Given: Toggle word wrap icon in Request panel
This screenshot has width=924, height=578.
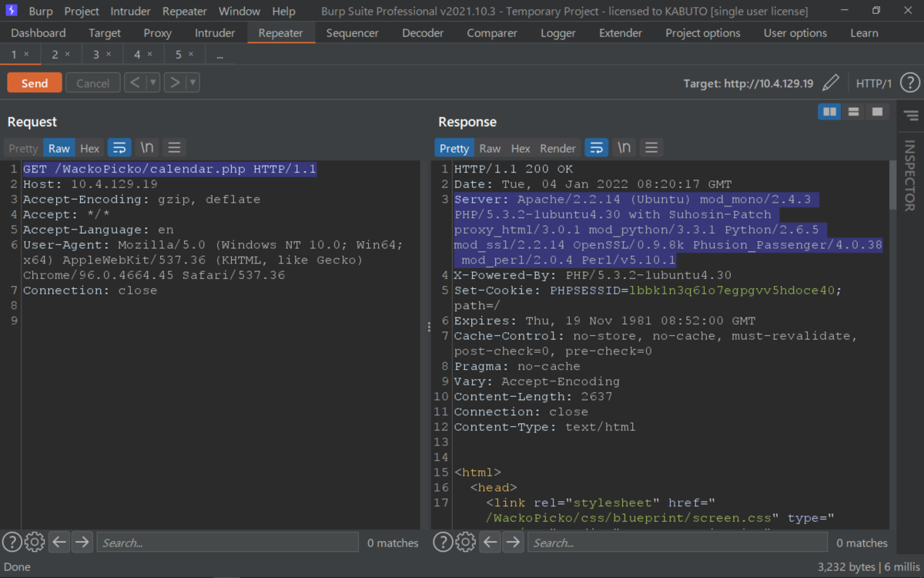Looking at the screenshot, I should (119, 148).
